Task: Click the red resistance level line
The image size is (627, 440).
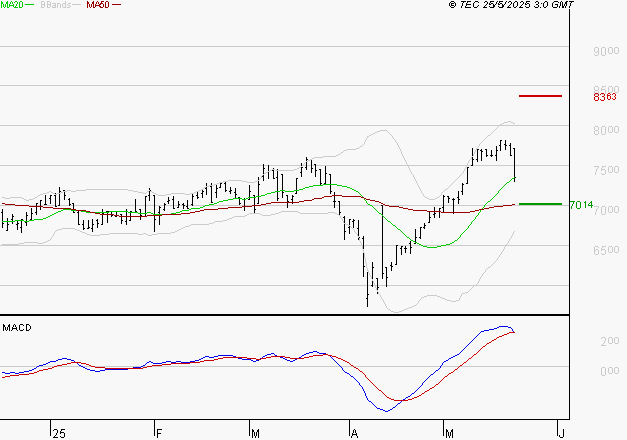Action: (x=540, y=96)
